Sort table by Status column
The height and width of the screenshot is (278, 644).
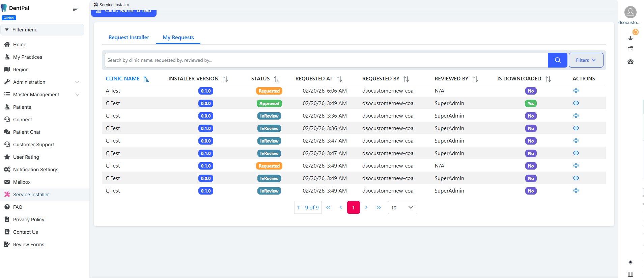(x=277, y=79)
